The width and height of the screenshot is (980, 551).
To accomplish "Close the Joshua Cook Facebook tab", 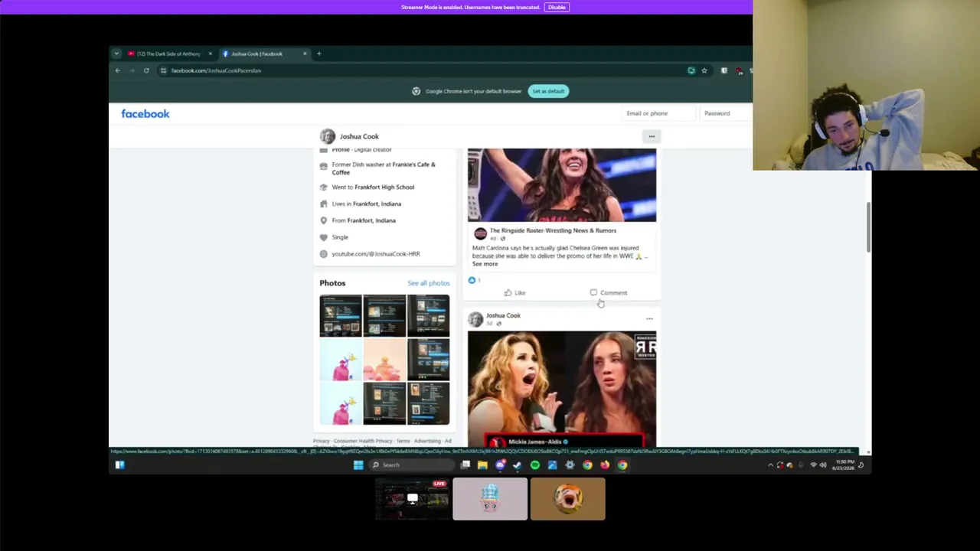I will [x=305, y=54].
